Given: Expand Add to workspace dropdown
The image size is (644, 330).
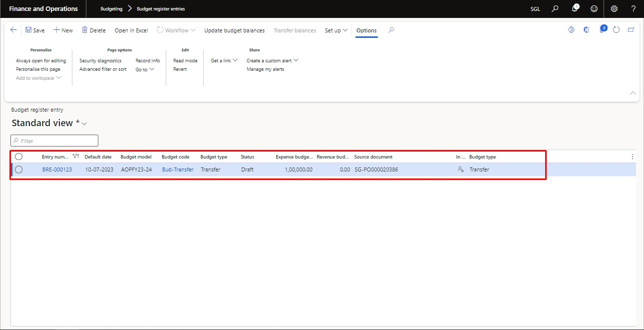Looking at the screenshot, I should point(38,78).
